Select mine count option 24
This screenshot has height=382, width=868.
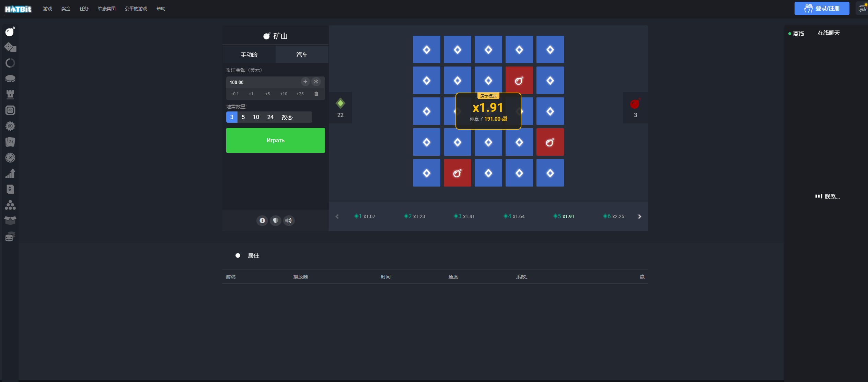[269, 117]
